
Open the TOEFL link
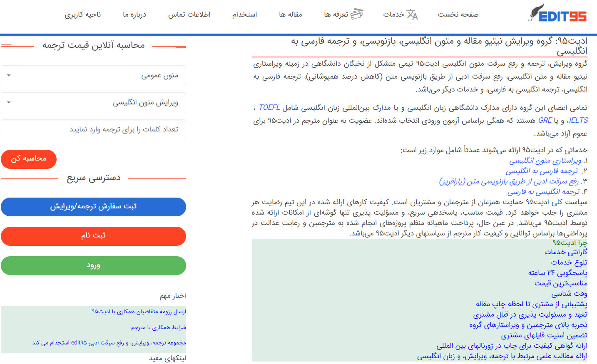269,107
